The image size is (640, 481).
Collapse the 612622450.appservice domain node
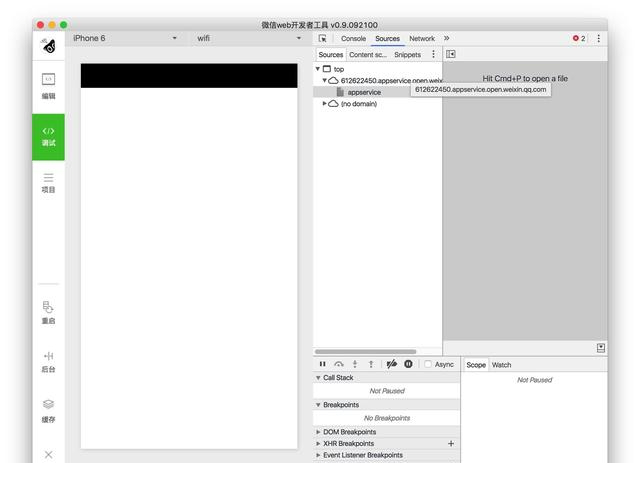point(324,80)
